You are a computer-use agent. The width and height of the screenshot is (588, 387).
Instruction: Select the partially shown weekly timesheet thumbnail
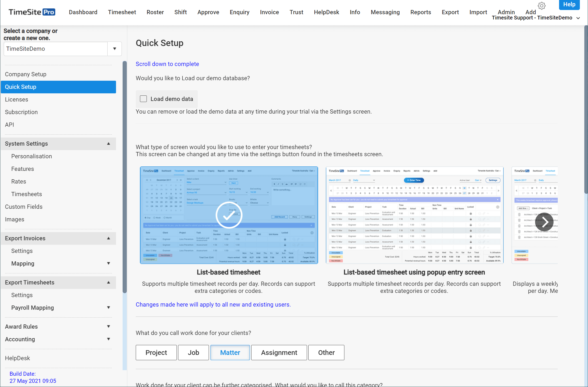coord(535,215)
